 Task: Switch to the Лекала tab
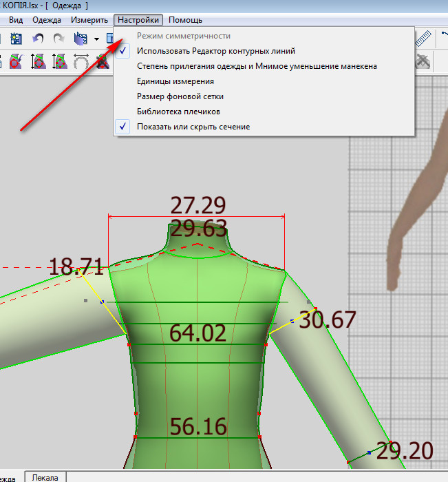pos(45,476)
